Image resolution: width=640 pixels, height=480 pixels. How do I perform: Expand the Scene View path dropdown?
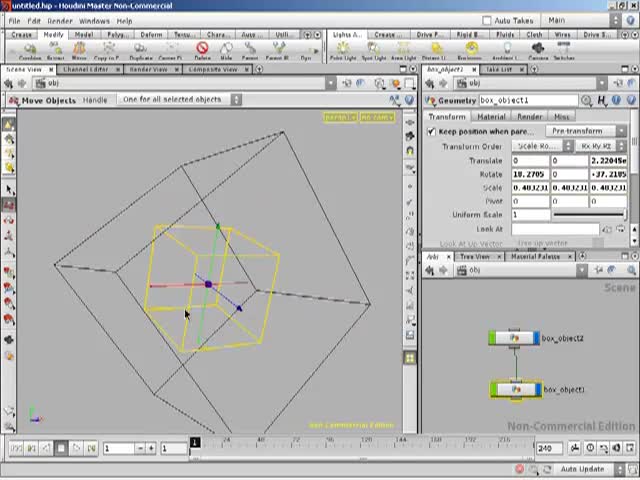click(x=331, y=84)
